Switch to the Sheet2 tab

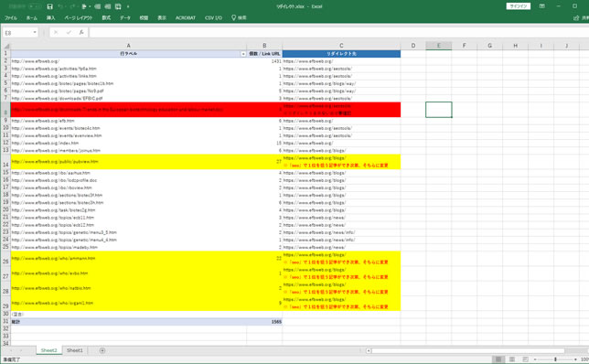[48, 350]
